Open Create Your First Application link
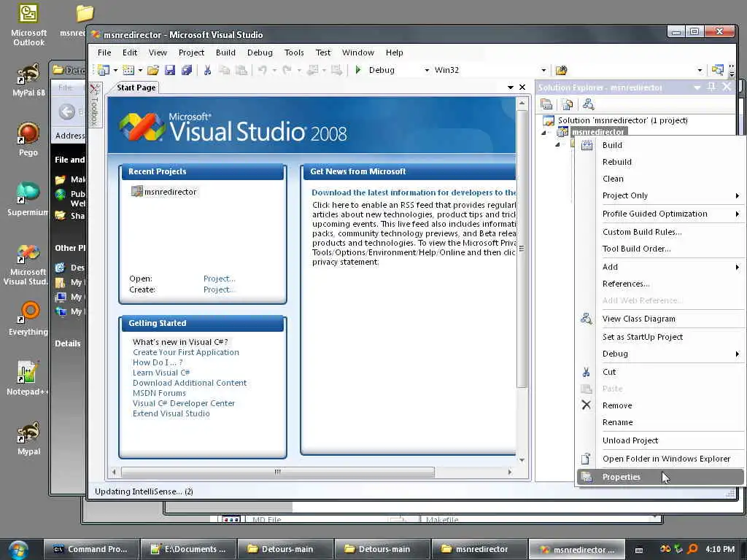This screenshot has height=560, width=747. point(186,352)
